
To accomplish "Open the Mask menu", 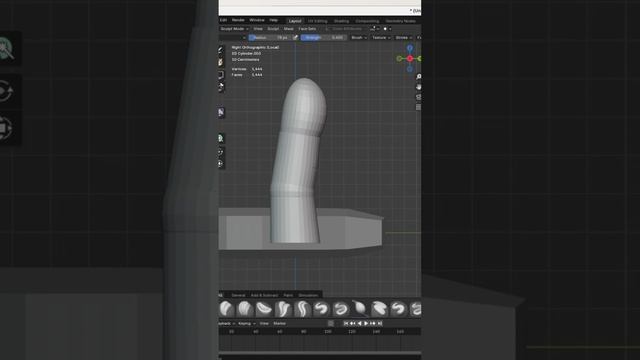I will [289, 29].
